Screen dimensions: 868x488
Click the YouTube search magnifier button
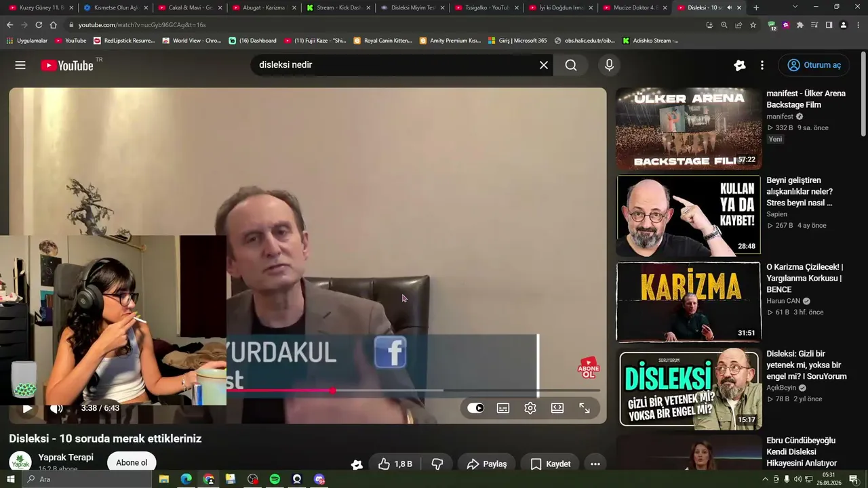pos(571,65)
